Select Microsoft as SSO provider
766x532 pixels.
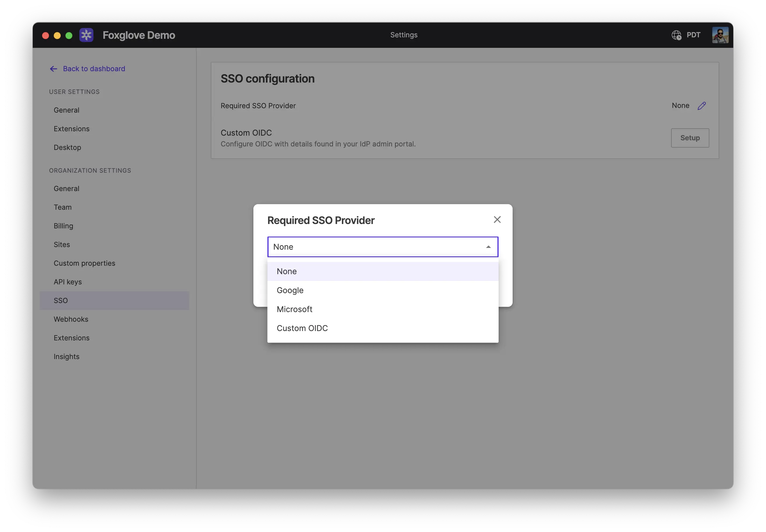[294, 309]
